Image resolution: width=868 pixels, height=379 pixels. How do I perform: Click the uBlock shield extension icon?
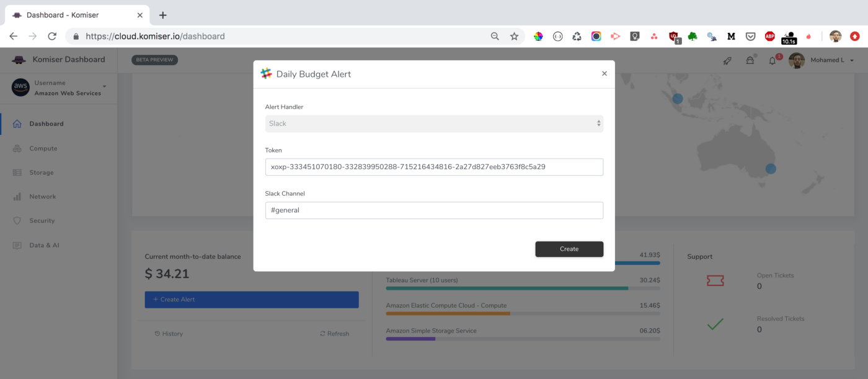(675, 37)
